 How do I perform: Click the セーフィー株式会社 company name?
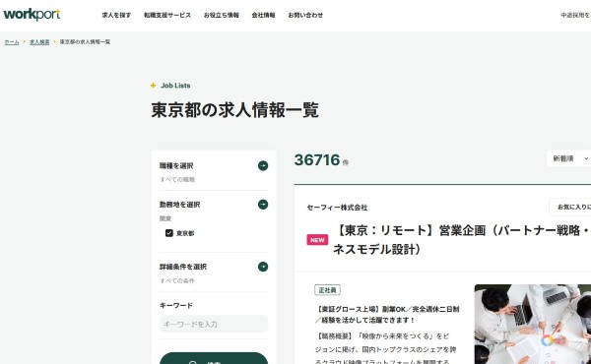click(337, 208)
